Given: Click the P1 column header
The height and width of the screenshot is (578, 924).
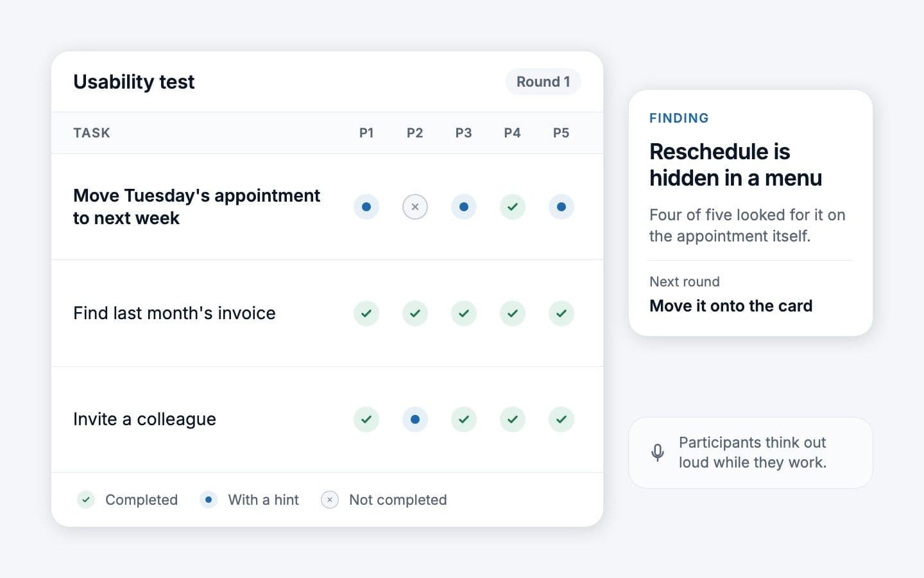Looking at the screenshot, I should tap(366, 133).
